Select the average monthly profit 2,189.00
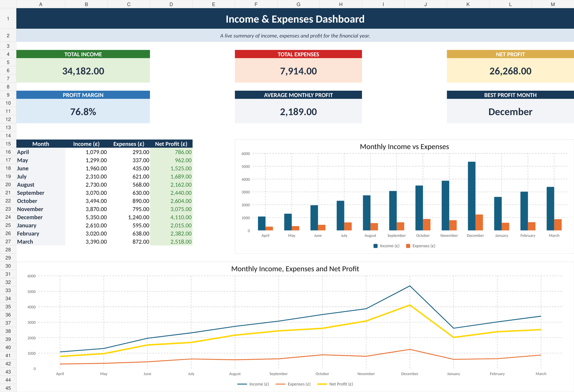The height and width of the screenshot is (392, 574). pos(298,111)
